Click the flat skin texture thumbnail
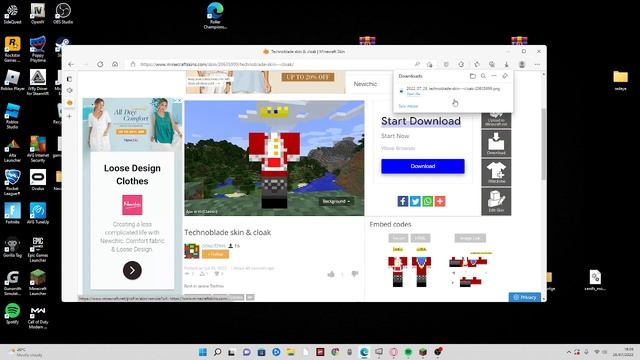Screen dimensions: 640x360 [x=471, y=269]
